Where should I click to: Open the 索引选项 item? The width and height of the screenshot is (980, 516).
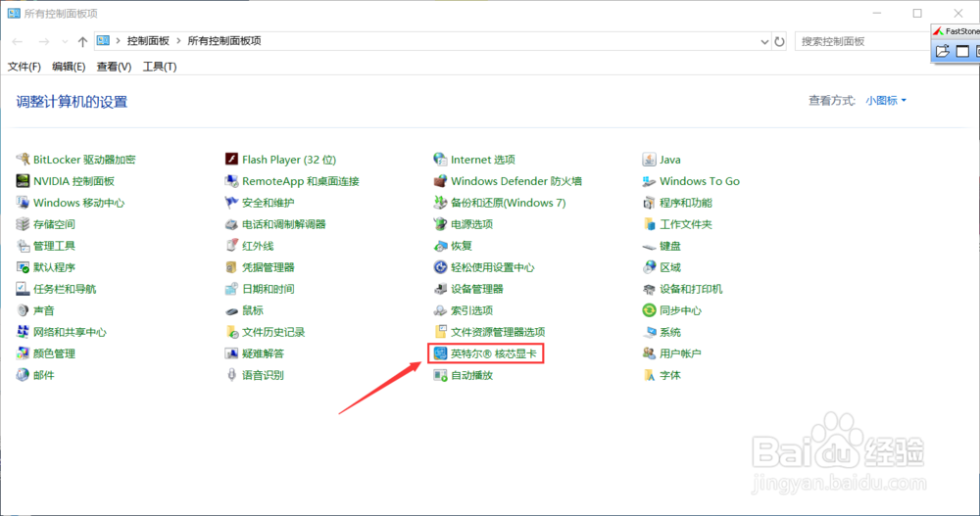464,310
